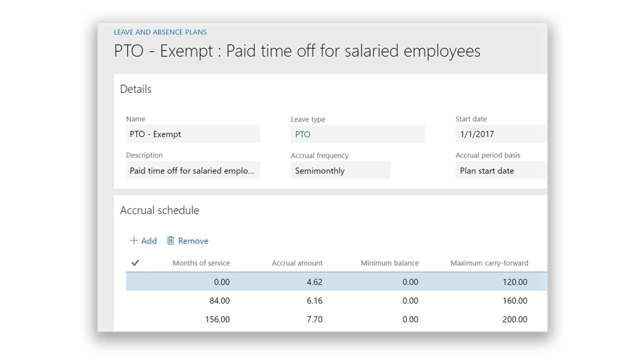Click the Name field containing PTO - Exempt
This screenshot has height=362, width=644.
point(193,134)
